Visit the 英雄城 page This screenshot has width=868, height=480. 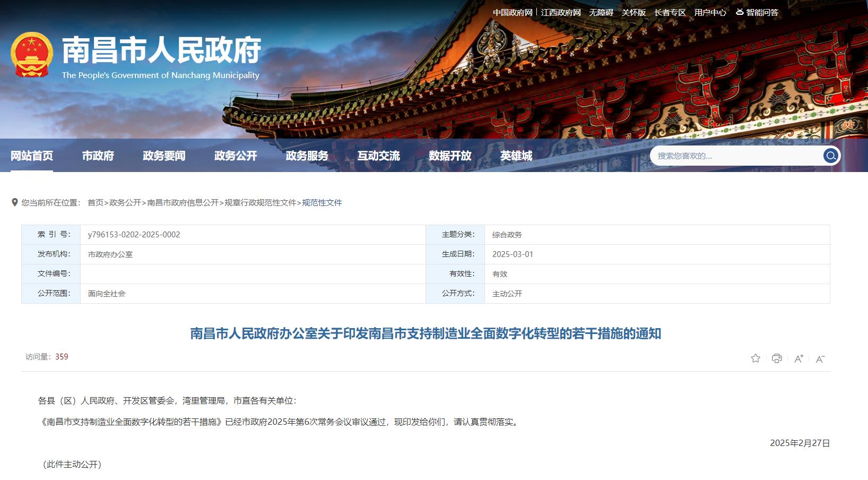pyautogui.click(x=516, y=156)
